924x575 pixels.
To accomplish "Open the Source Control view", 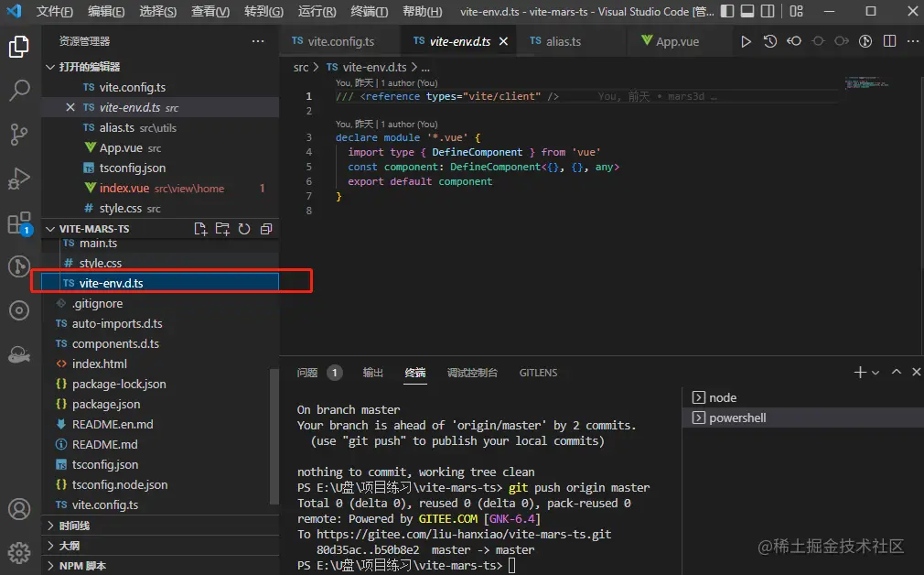I will coord(19,135).
